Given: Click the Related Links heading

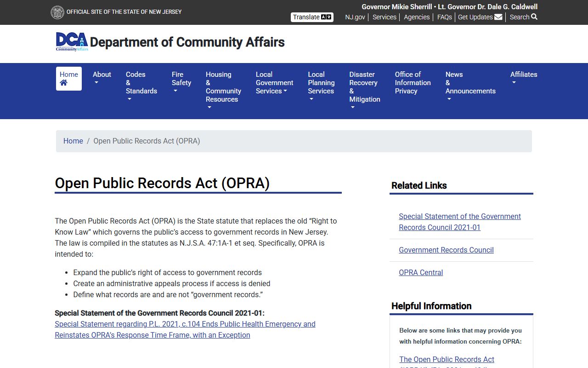Looking at the screenshot, I should 419,185.
